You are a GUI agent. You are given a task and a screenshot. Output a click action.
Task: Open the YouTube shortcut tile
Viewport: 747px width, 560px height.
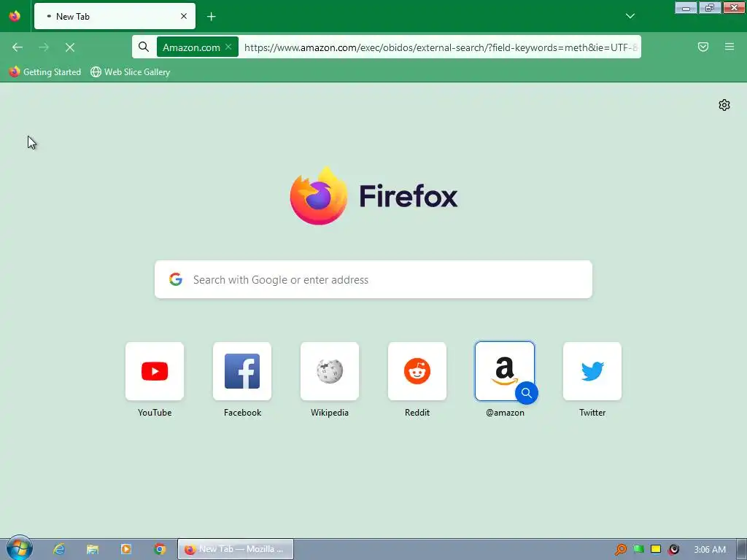coord(155,371)
